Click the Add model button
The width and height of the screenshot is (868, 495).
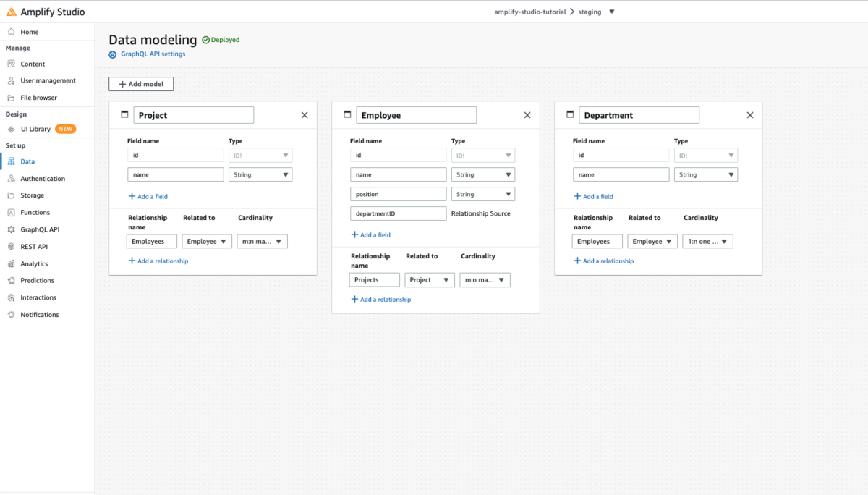[x=141, y=84]
